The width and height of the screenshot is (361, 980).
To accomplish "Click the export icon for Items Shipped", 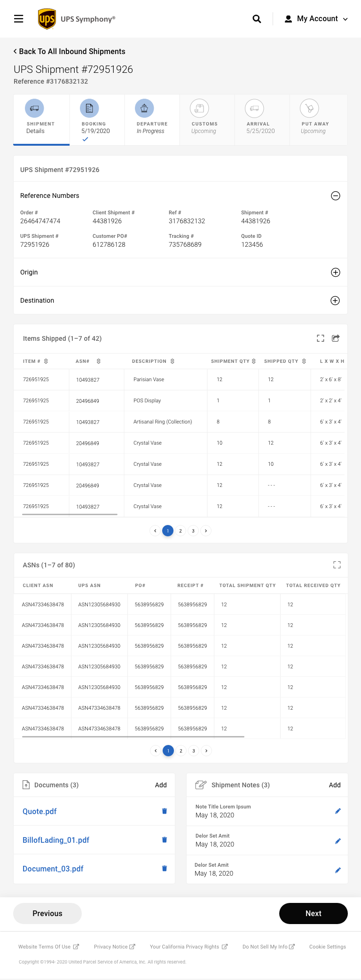I will pyautogui.click(x=336, y=338).
